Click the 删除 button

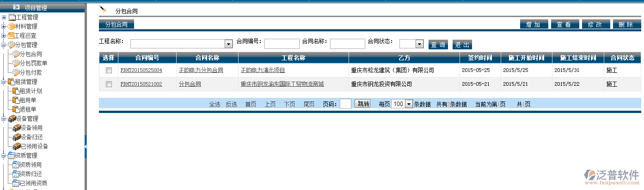(x=626, y=24)
